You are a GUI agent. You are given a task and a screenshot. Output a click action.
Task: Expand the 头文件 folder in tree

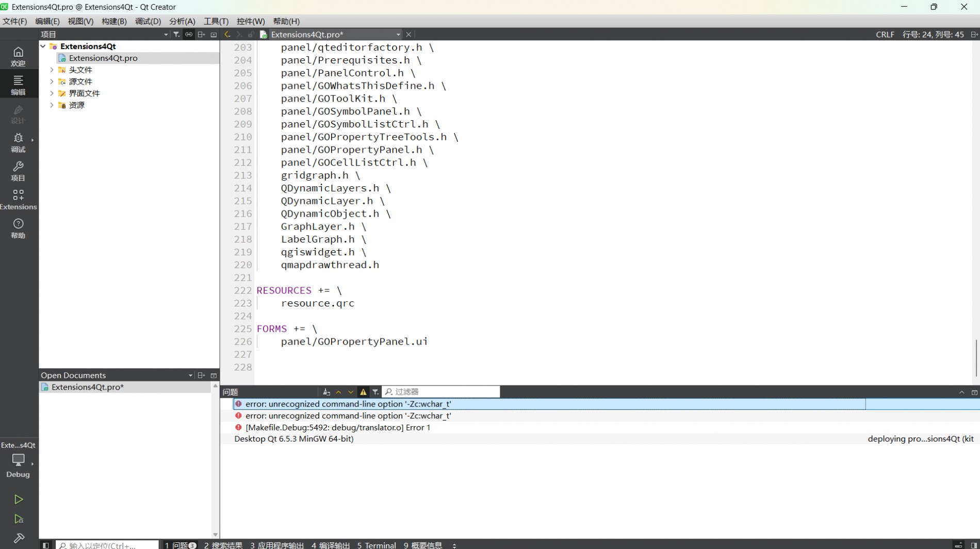pos(52,70)
